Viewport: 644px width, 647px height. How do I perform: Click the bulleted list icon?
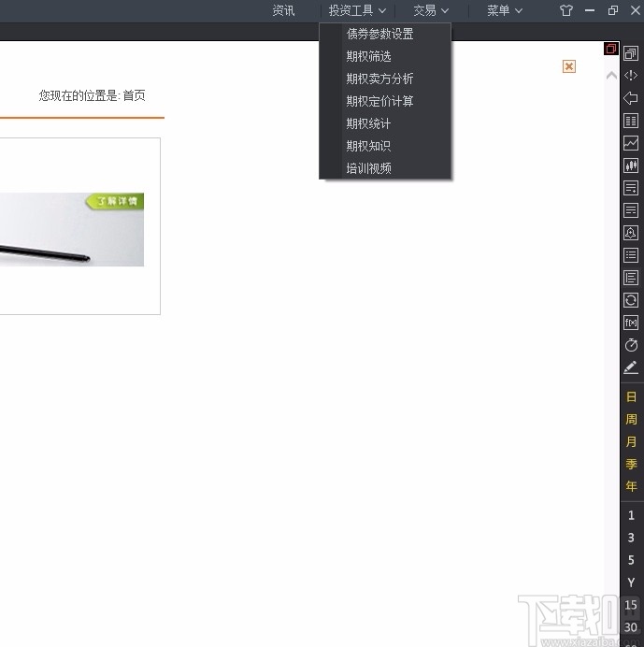[631, 255]
